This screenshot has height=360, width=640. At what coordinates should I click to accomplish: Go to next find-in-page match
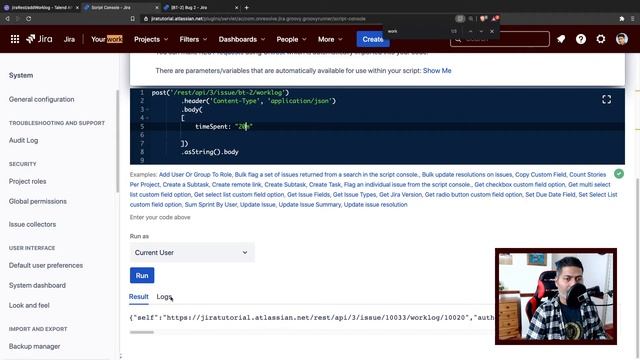(x=481, y=31)
